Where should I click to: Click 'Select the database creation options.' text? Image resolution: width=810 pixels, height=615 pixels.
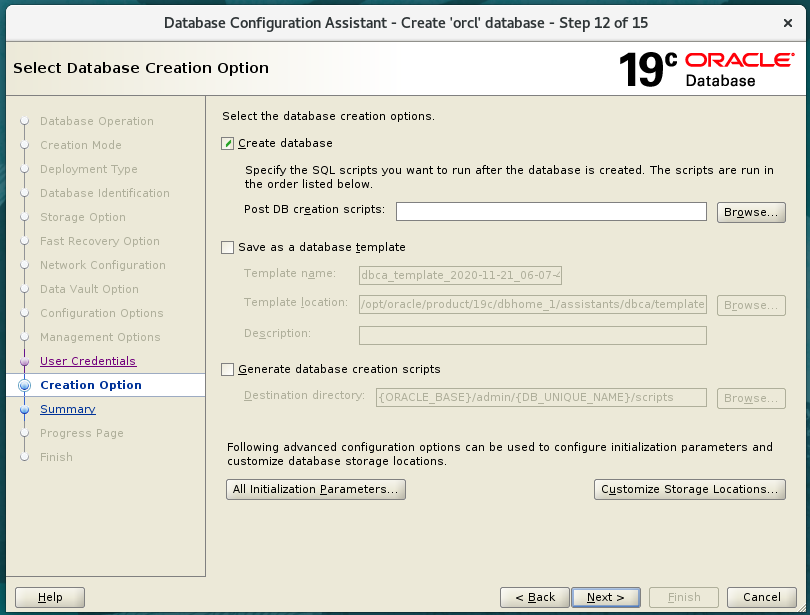(329, 116)
